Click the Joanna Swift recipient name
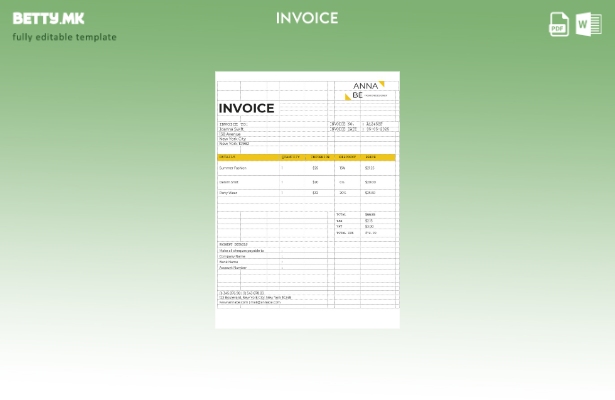The height and width of the screenshot is (400, 615). point(231,129)
